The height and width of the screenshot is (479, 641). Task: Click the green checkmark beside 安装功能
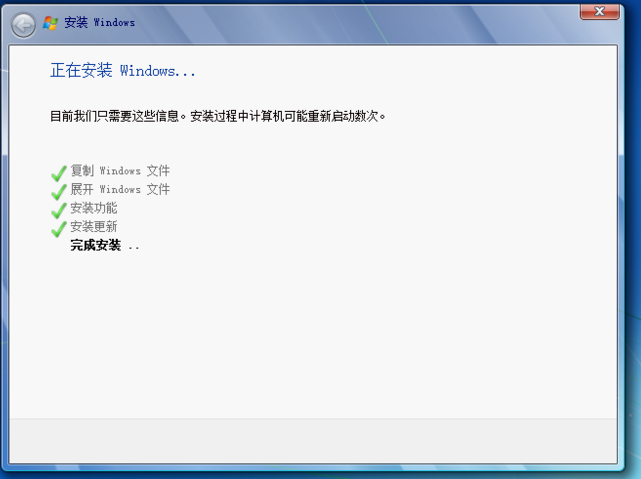(59, 210)
